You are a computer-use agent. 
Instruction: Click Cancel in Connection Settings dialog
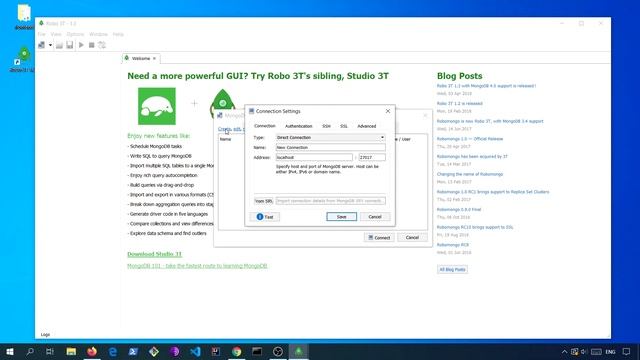pos(375,217)
